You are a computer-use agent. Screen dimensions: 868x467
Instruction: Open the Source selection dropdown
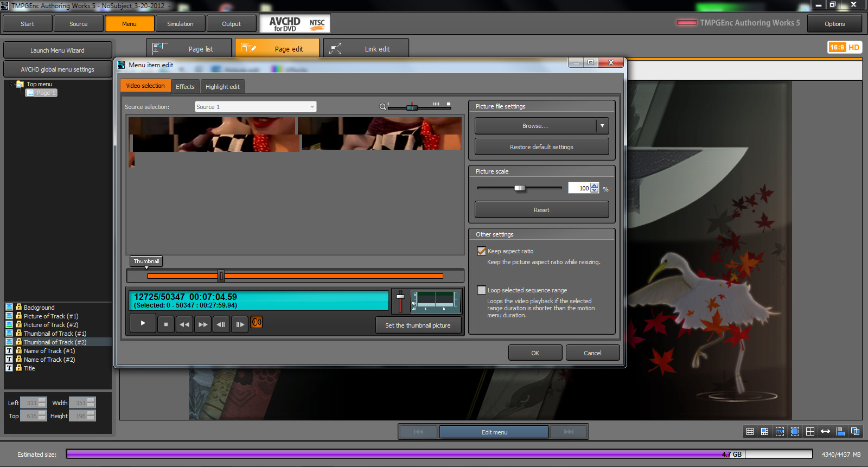coord(256,107)
